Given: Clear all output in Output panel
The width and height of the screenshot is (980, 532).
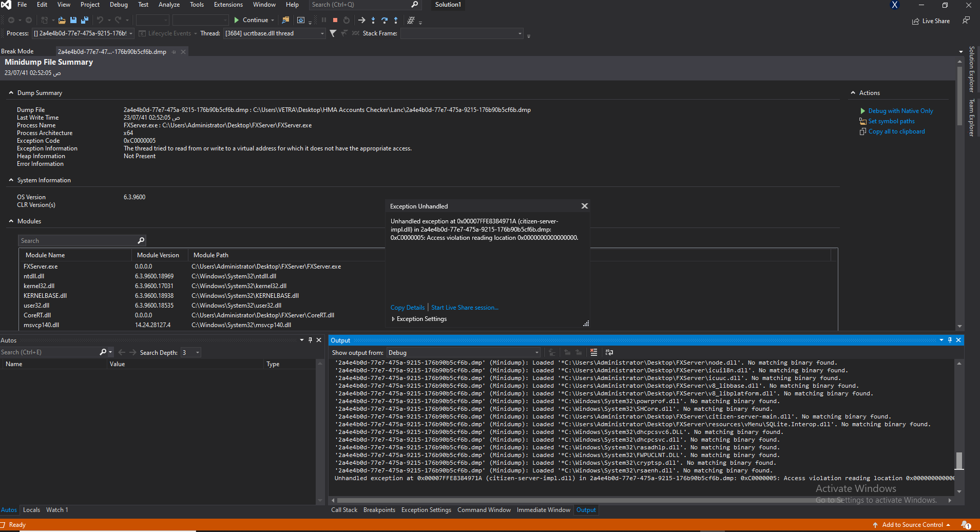Looking at the screenshot, I should coord(594,352).
